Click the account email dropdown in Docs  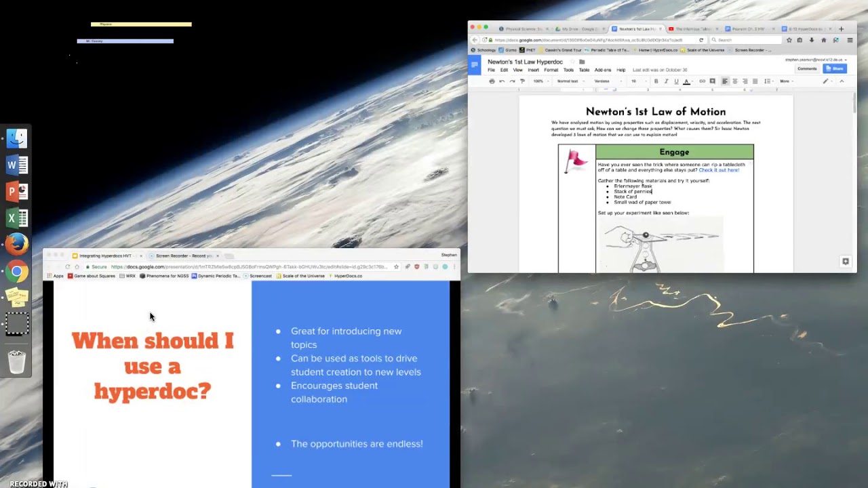pos(816,60)
